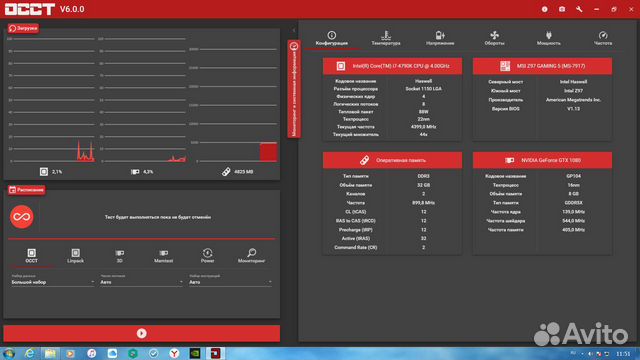This screenshot has width=640, height=360.
Task: Open the info (about) icon in title bar
Action: [544, 9]
